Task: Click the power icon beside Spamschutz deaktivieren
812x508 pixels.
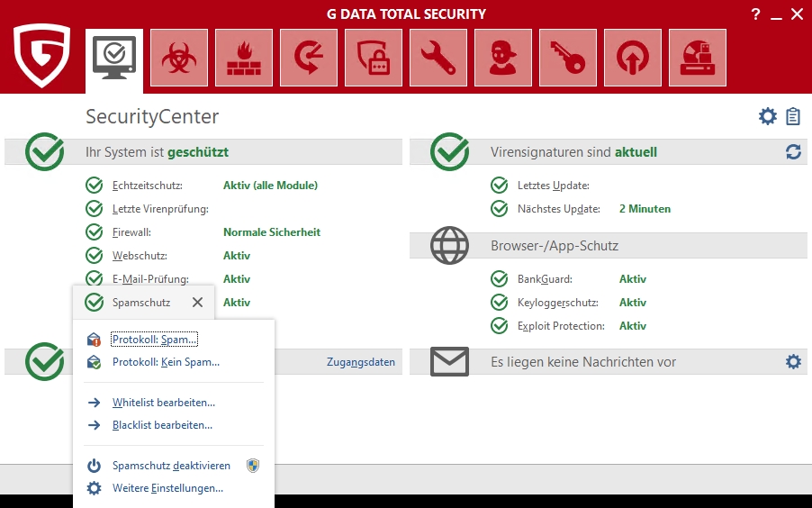Action: point(94,466)
